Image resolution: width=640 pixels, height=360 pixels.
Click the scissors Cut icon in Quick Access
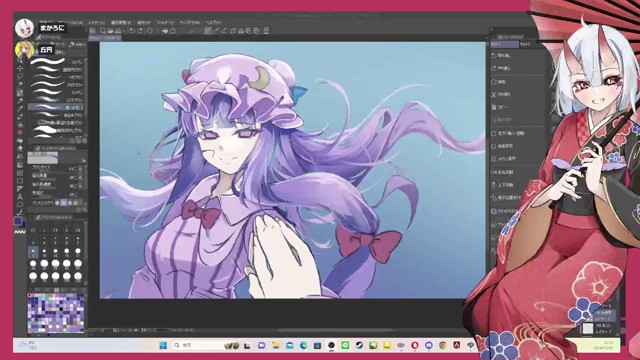pos(493,94)
